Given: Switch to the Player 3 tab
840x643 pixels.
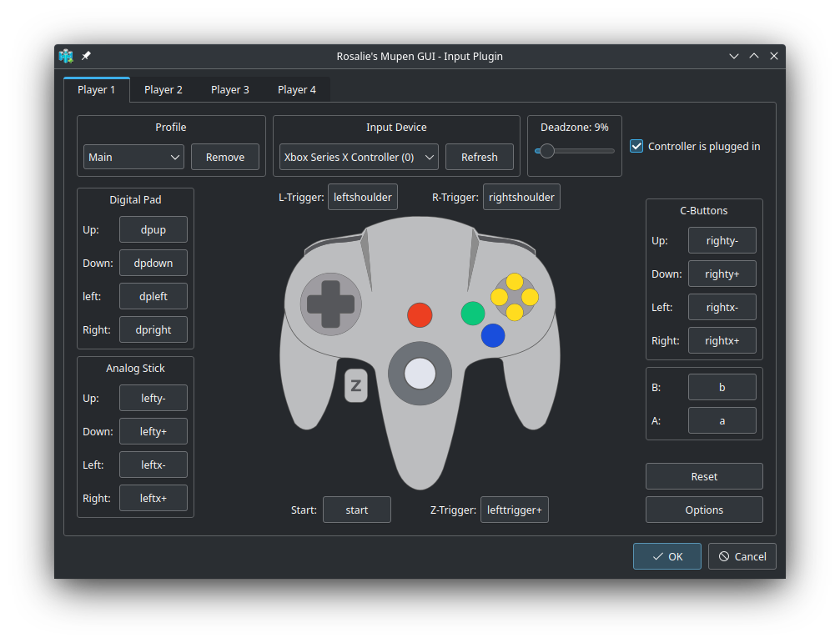Looking at the screenshot, I should tap(230, 89).
